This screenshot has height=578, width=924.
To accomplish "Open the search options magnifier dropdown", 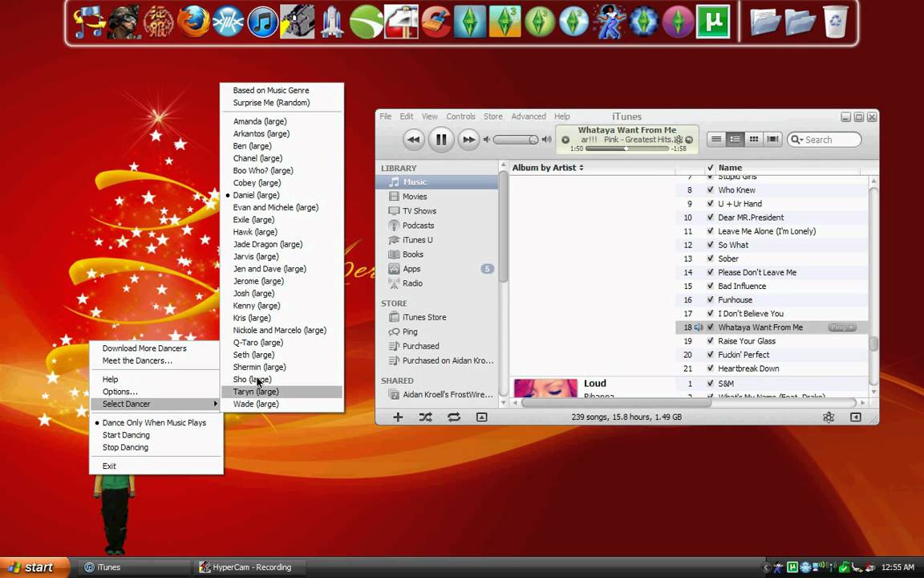I will tap(797, 140).
